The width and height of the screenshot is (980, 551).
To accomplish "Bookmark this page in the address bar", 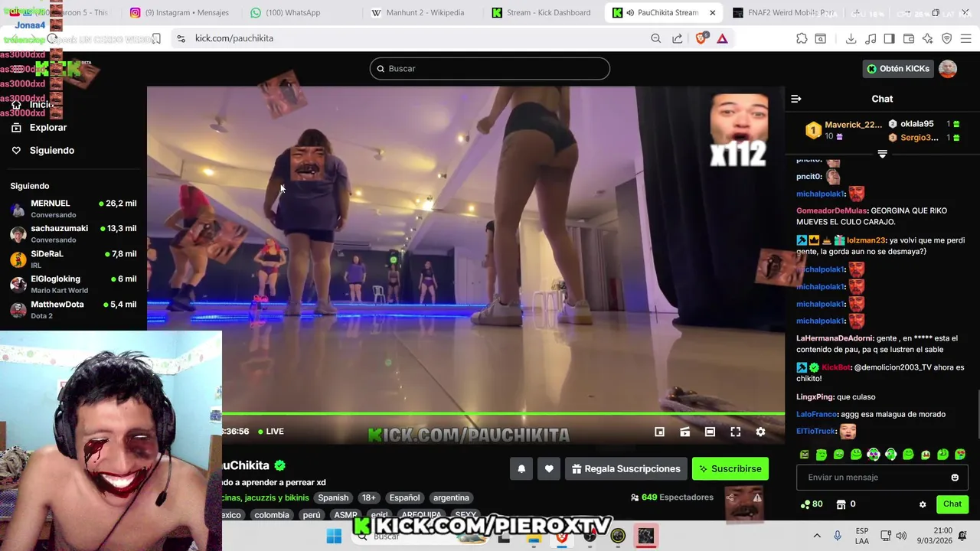I will click(x=156, y=38).
